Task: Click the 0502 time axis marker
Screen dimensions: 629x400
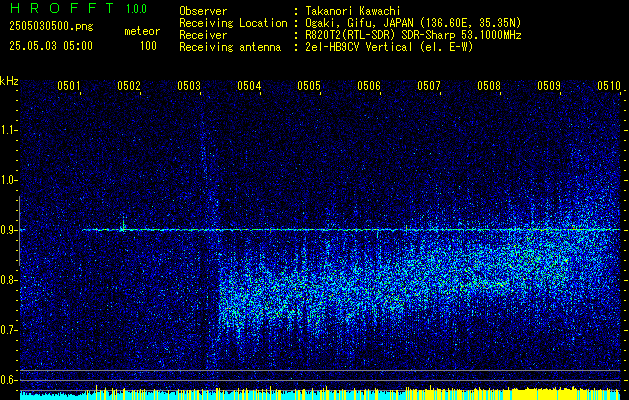Action: click(x=129, y=85)
